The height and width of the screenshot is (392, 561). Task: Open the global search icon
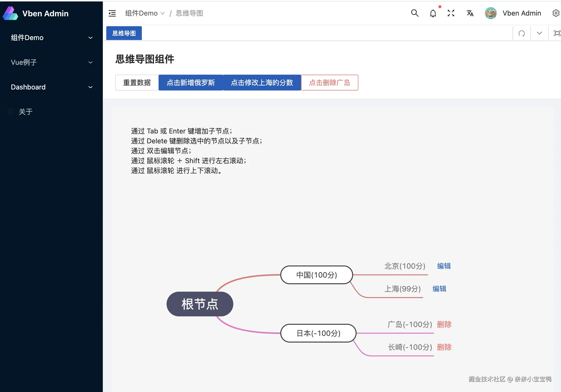click(415, 13)
